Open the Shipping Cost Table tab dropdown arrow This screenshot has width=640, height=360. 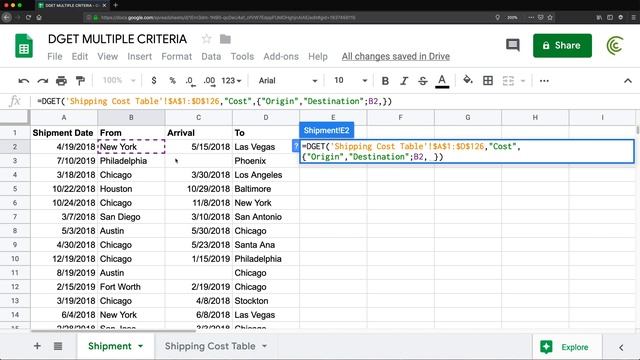264,346
